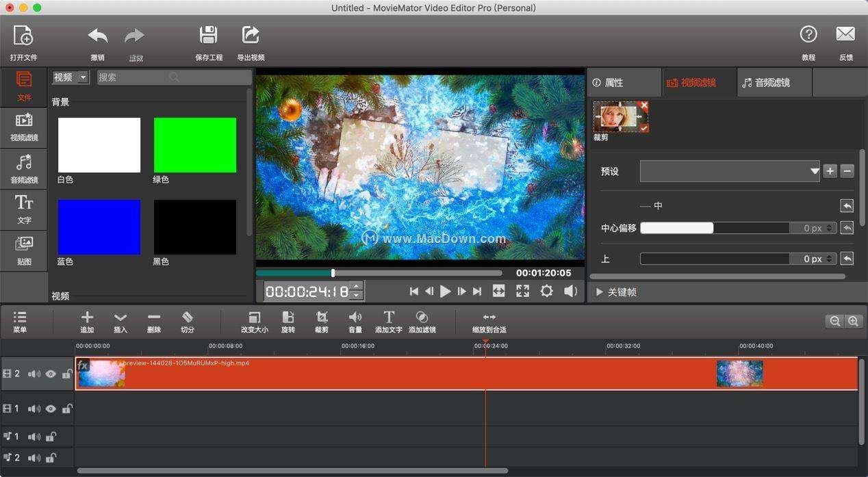Toggle mute on video track 1

[x=34, y=409]
